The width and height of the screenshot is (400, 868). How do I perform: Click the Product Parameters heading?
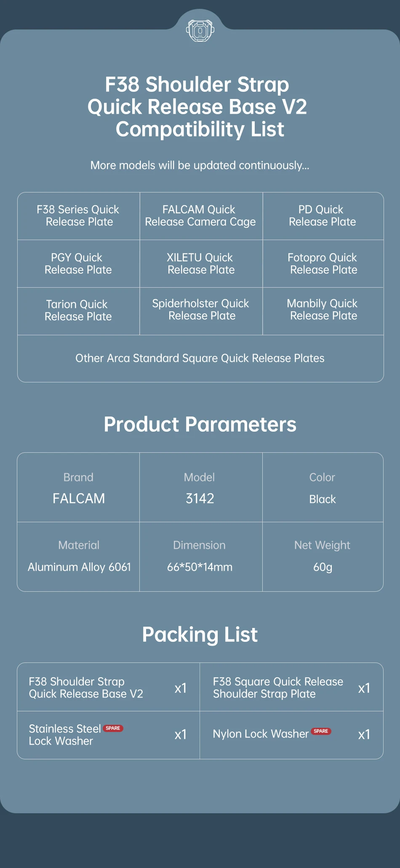click(x=200, y=424)
